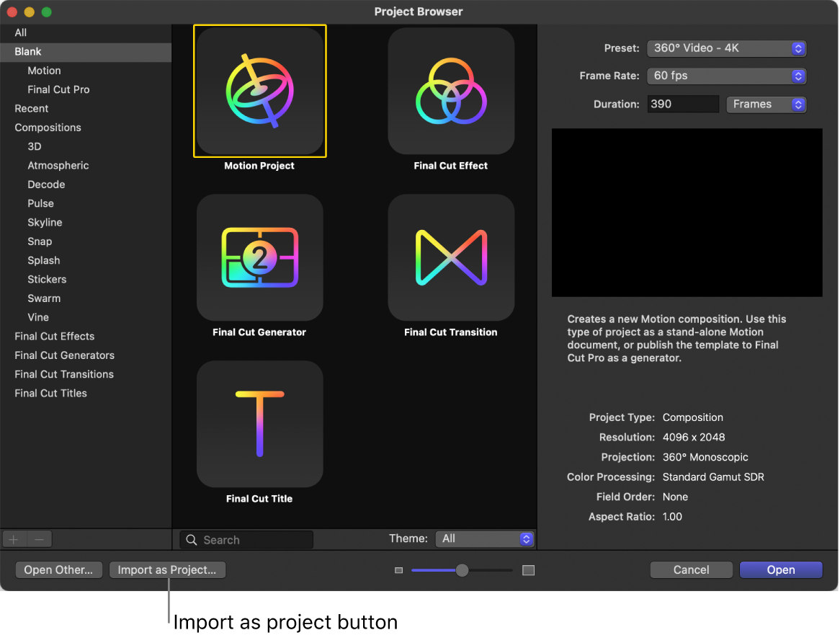Click the add (+) icon below the sidebar
This screenshot has height=643, width=840.
point(13,539)
